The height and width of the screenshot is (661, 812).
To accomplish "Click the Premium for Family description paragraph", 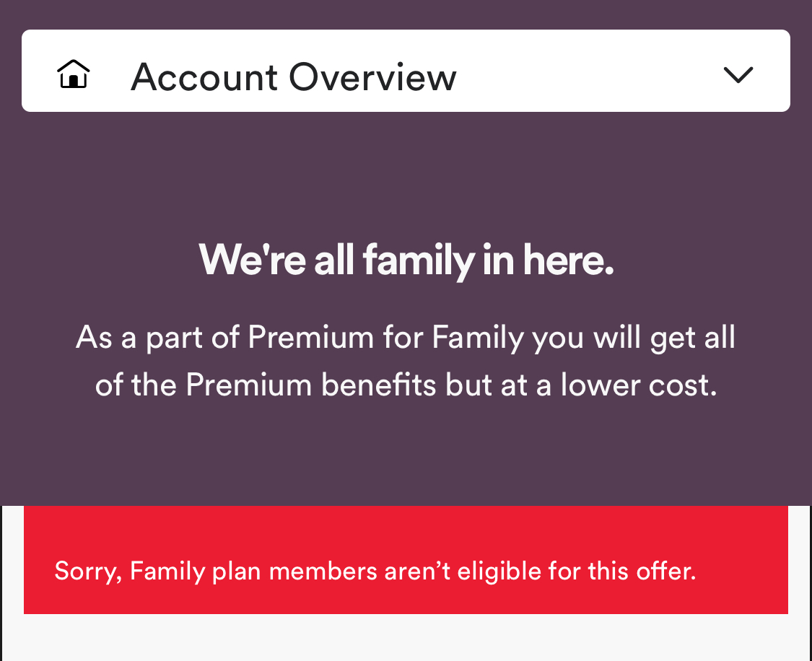I will [x=406, y=361].
